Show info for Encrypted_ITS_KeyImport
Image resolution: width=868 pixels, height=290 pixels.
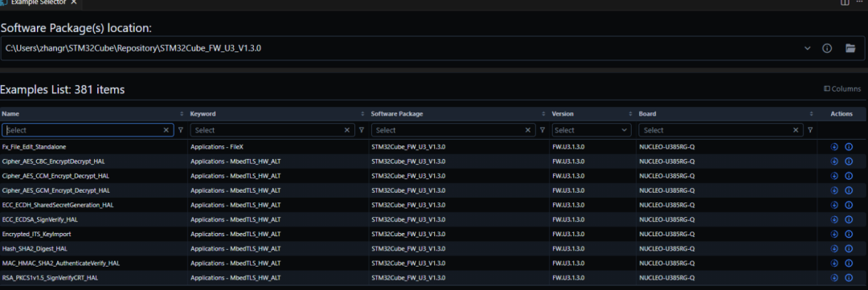pos(849,234)
